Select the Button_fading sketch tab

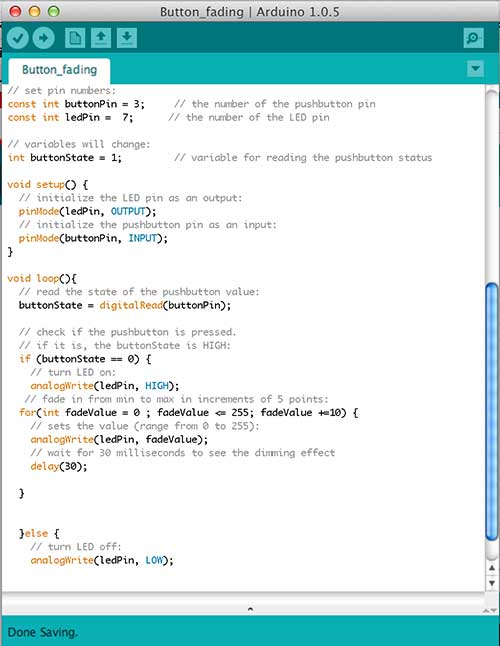(x=59, y=70)
